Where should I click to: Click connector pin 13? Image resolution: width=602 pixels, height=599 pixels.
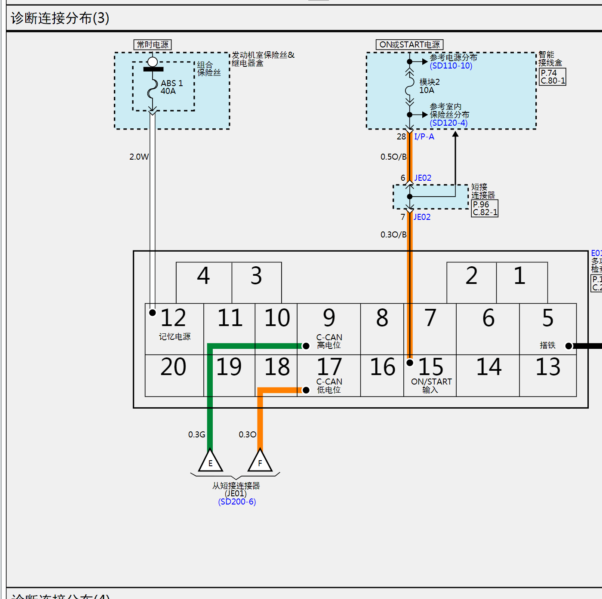(x=548, y=376)
